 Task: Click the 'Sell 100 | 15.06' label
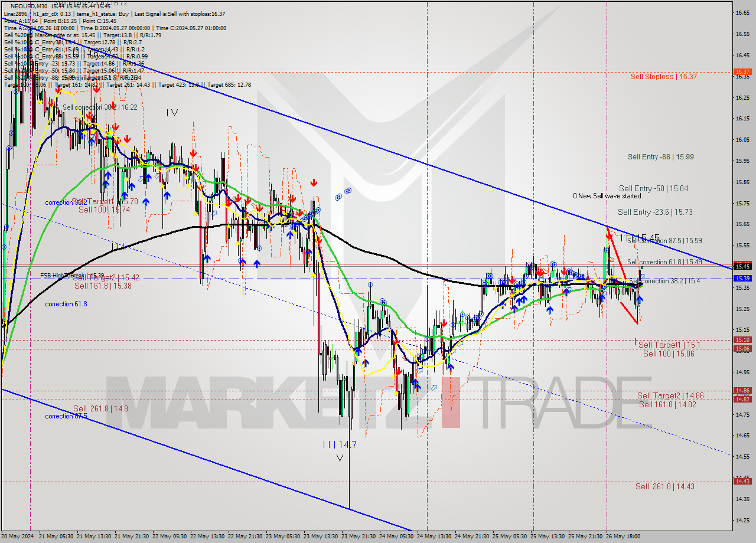[669, 354]
